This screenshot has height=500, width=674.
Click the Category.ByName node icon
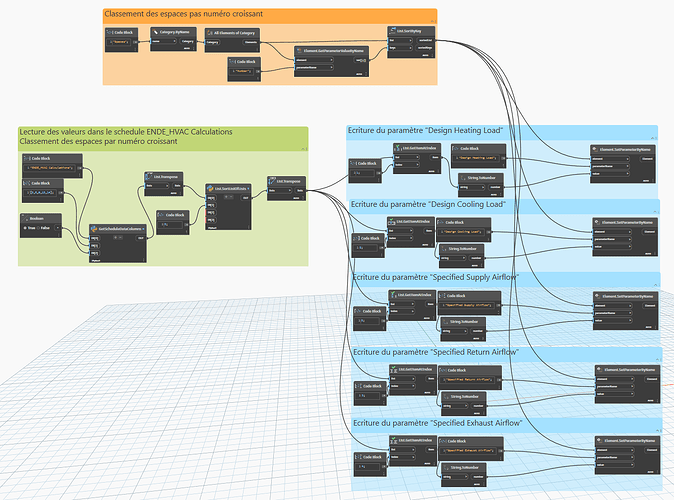(x=156, y=32)
